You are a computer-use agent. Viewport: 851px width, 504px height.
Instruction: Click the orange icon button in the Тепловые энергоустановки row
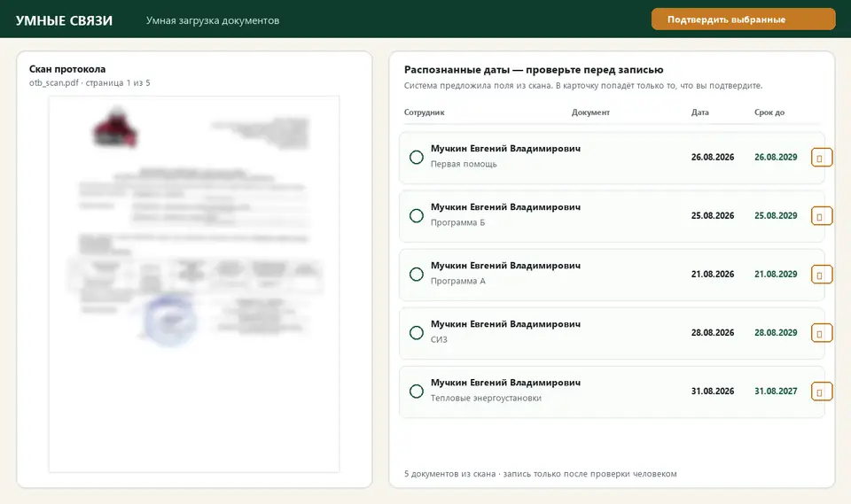pyautogui.click(x=821, y=392)
